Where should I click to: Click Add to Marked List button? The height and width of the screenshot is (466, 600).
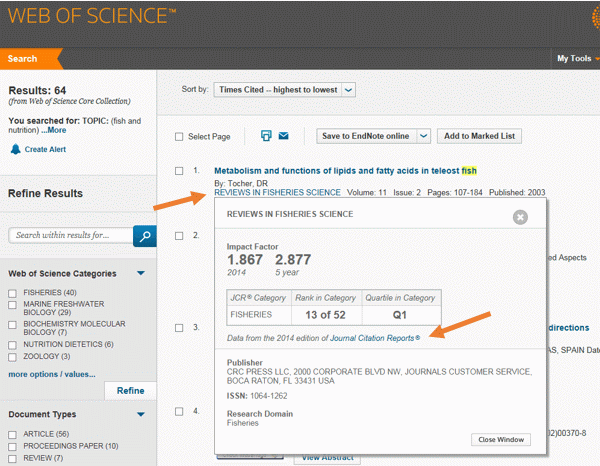479,136
